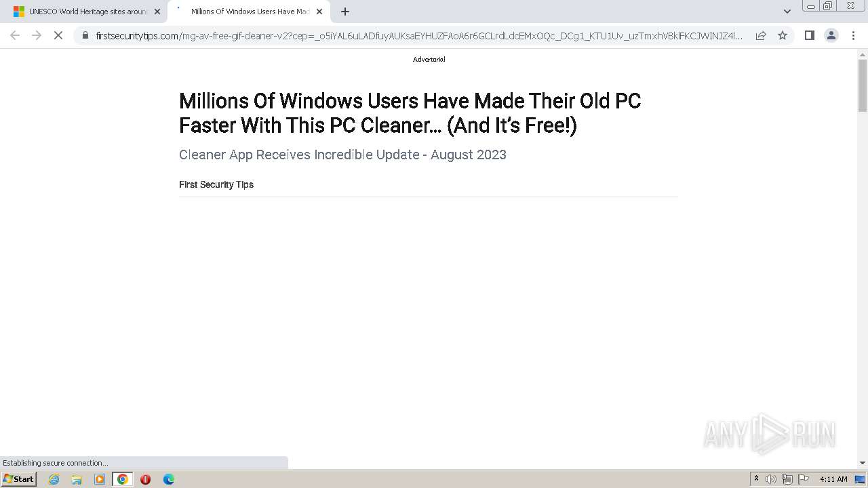Toggle the browser side panel
Screen dimensions: 868x488
809,35
